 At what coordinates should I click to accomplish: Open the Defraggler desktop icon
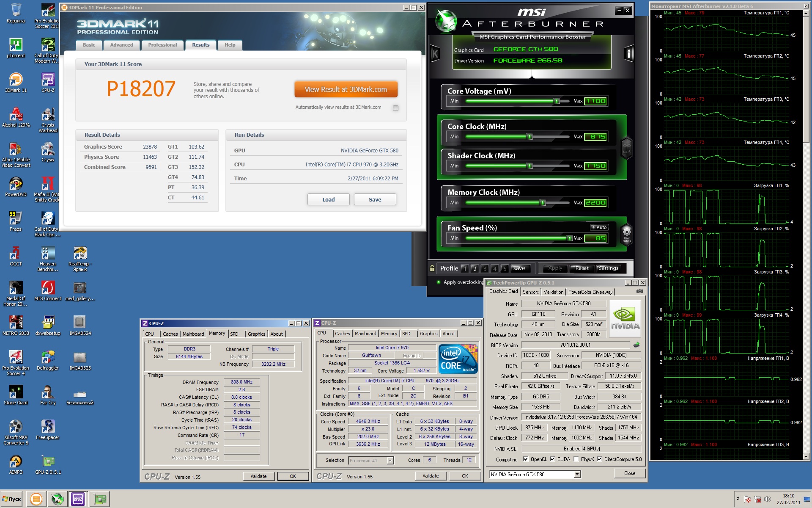(x=48, y=360)
